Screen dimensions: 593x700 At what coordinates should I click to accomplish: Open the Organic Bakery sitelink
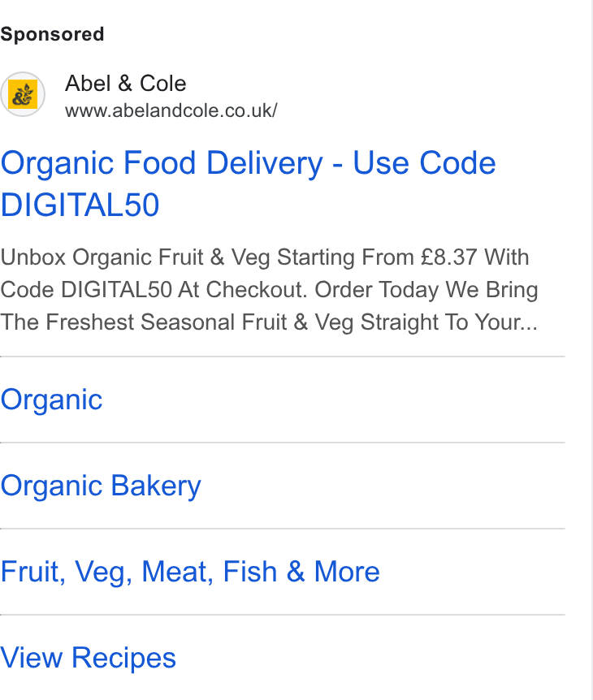pos(101,486)
